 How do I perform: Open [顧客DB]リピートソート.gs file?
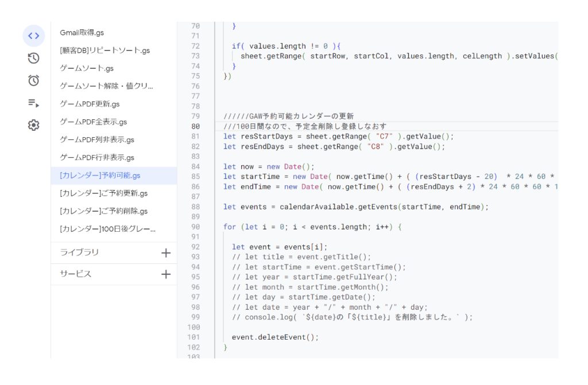tap(105, 50)
